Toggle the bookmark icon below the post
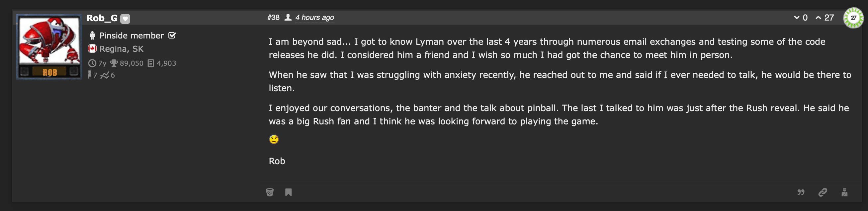 (288, 192)
